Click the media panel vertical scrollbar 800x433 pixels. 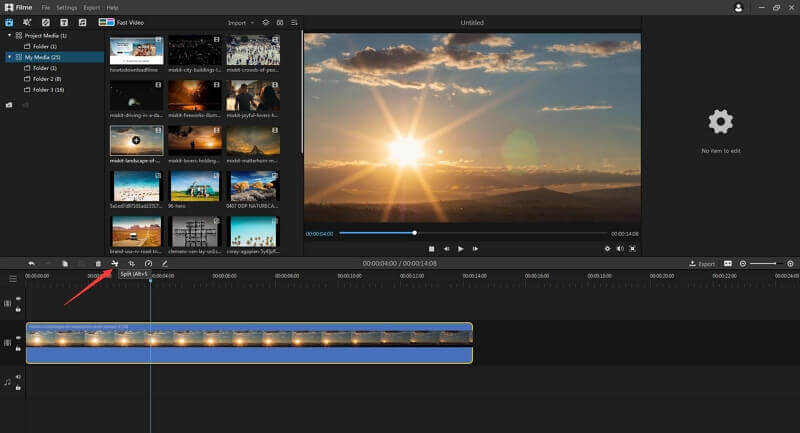coord(302,92)
